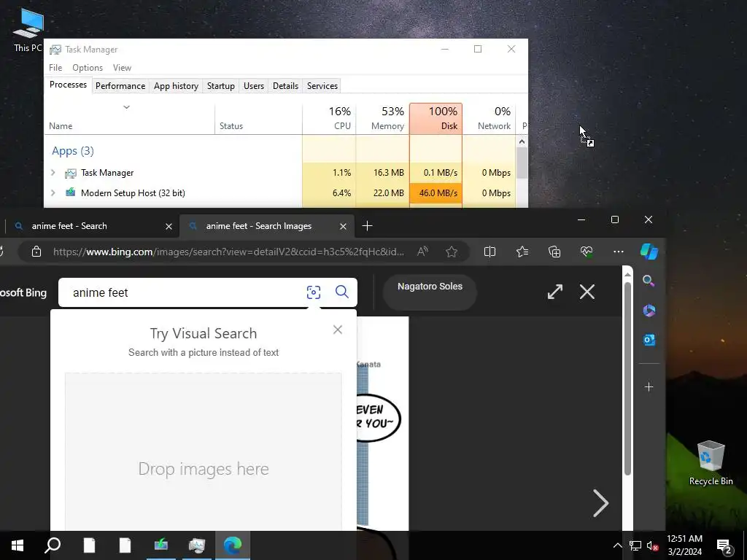Switch to Performance tab in Task Manager

(x=120, y=86)
